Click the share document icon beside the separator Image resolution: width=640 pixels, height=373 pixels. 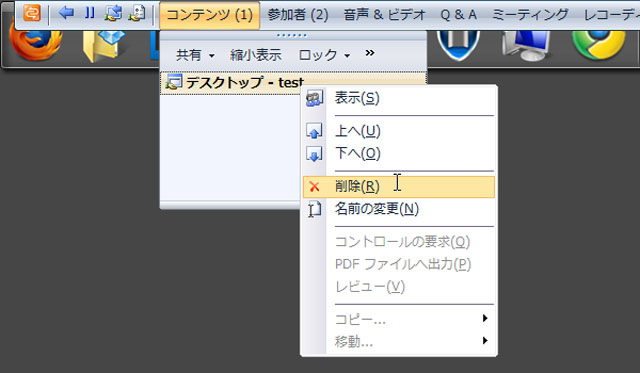tap(137, 13)
